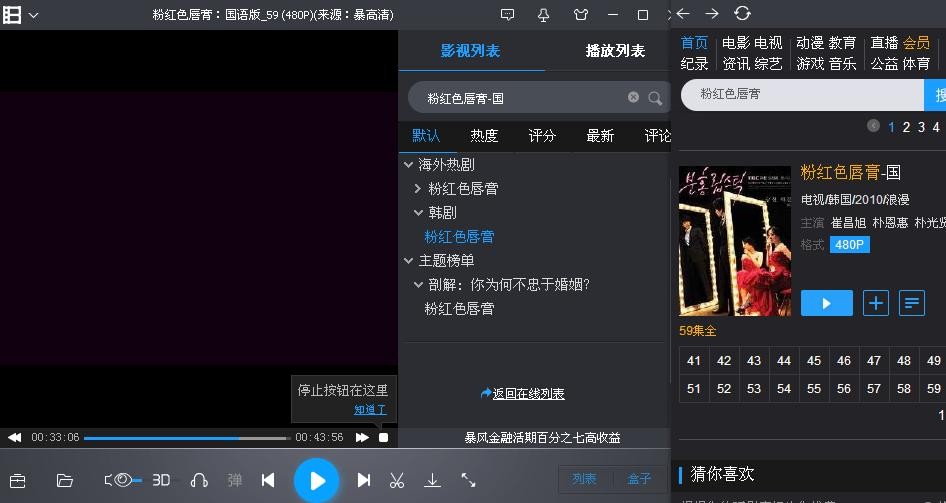Open the toolbox briefcase icon

coord(17,480)
